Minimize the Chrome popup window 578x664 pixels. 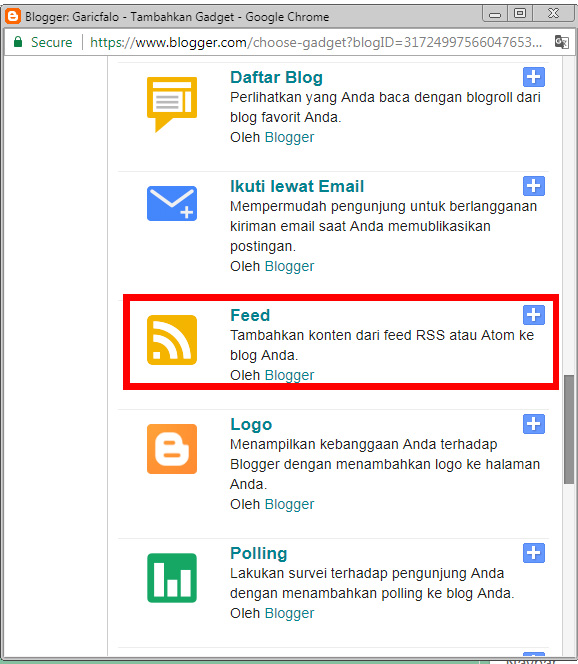tap(495, 14)
